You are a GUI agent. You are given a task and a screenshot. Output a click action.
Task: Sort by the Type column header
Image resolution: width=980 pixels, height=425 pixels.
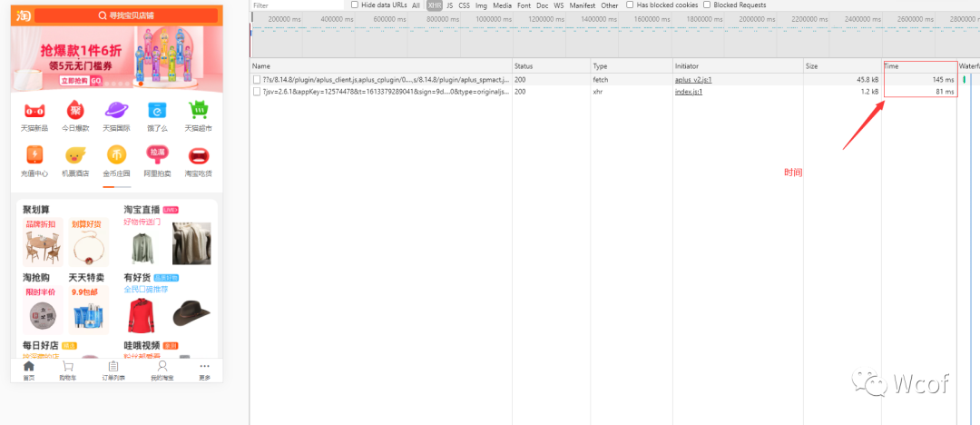(x=632, y=65)
